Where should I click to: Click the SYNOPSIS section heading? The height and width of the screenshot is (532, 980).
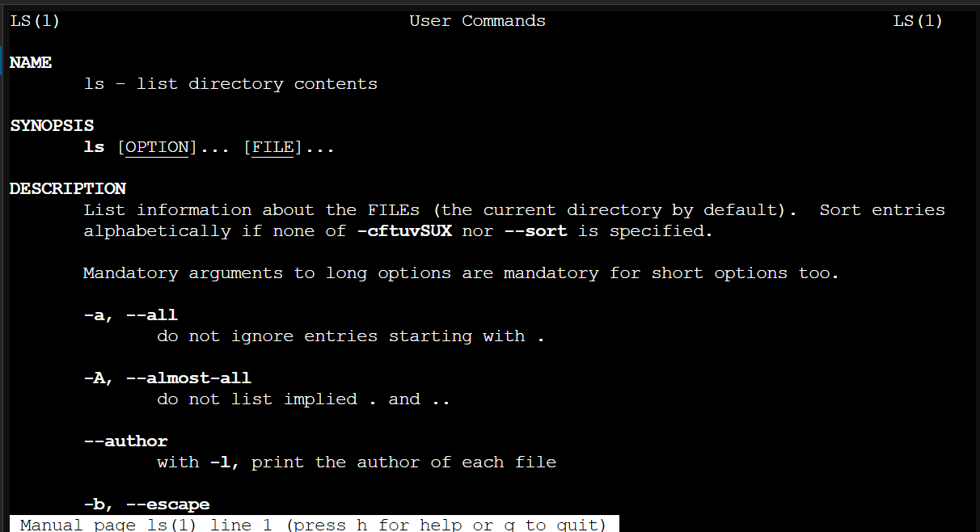tap(52, 125)
